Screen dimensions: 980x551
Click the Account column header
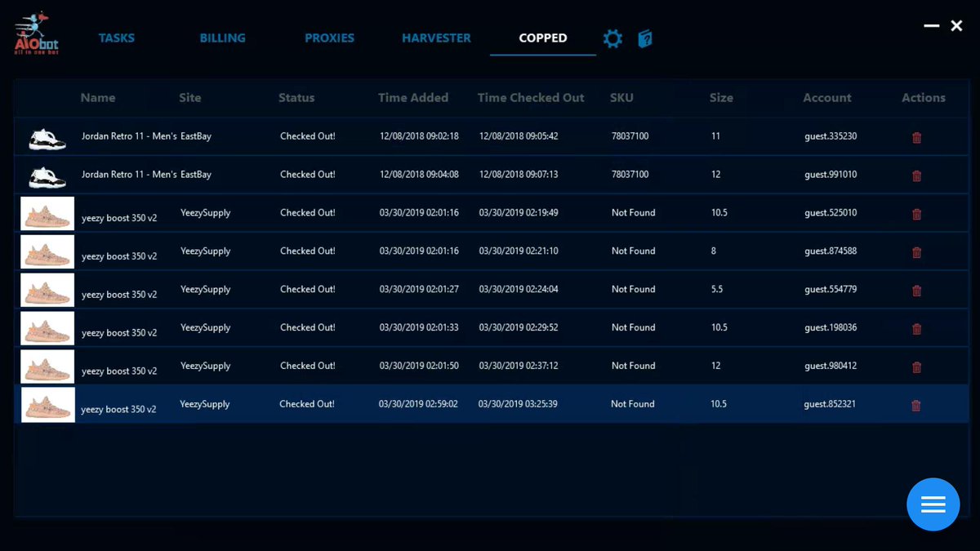point(827,97)
